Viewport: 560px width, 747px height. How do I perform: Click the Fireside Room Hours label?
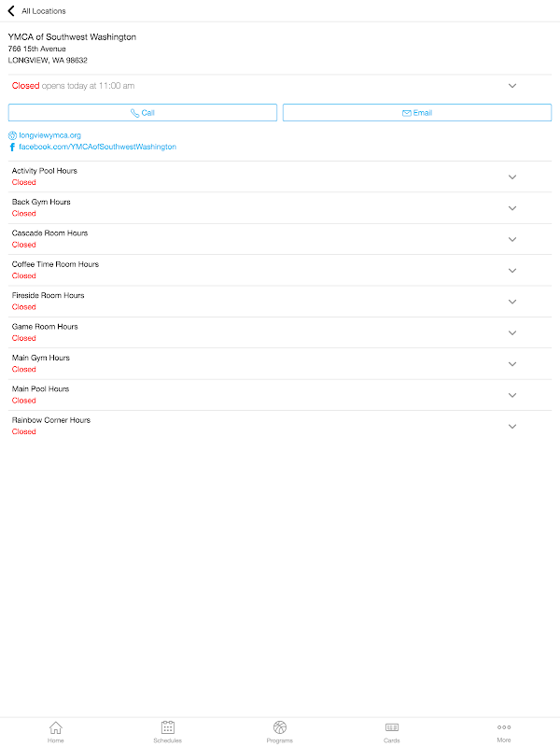pyautogui.click(x=49, y=295)
